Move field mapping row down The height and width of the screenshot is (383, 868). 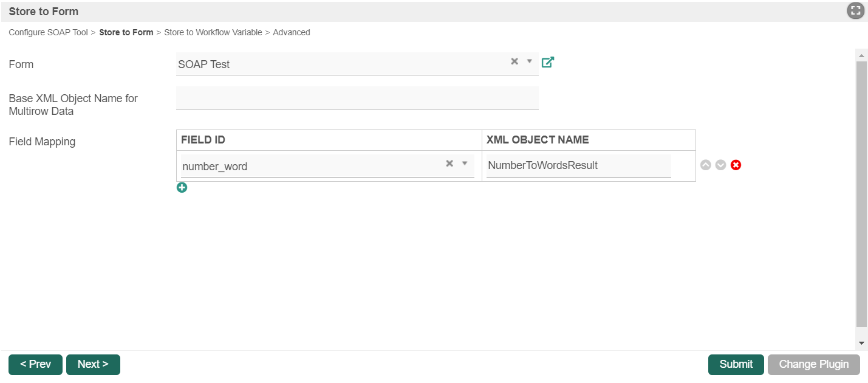(x=720, y=165)
